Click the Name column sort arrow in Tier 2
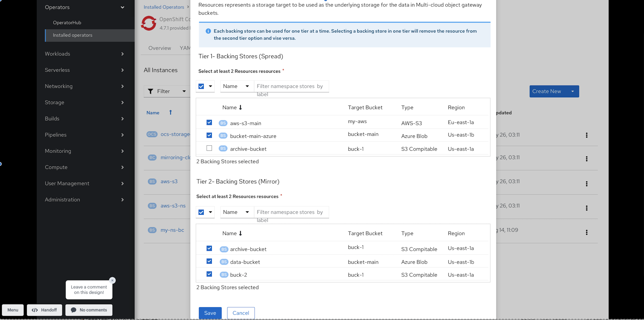Image resolution: width=644 pixels, height=320 pixels. pyautogui.click(x=240, y=233)
